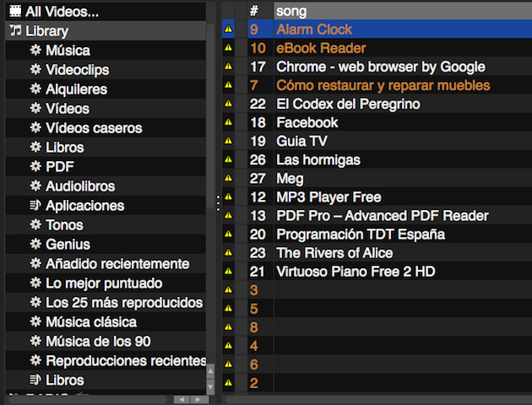The width and height of the screenshot is (532, 405).
Task: Select the untitled row numbered 8
Action: coord(377,327)
